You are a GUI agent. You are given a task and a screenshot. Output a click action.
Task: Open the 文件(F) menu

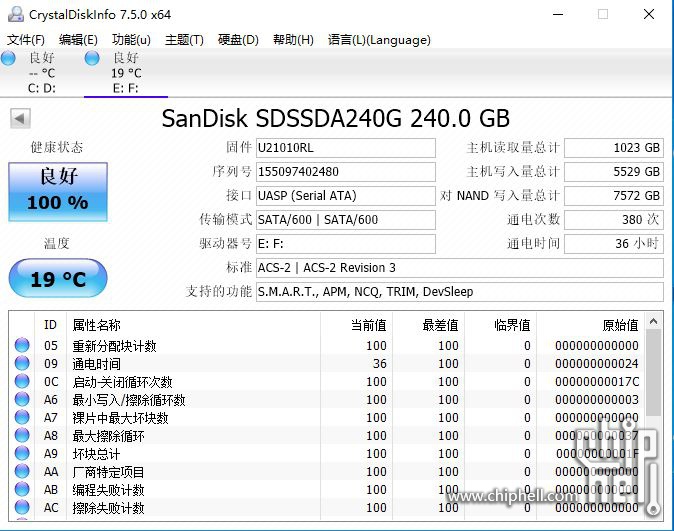tap(26, 40)
